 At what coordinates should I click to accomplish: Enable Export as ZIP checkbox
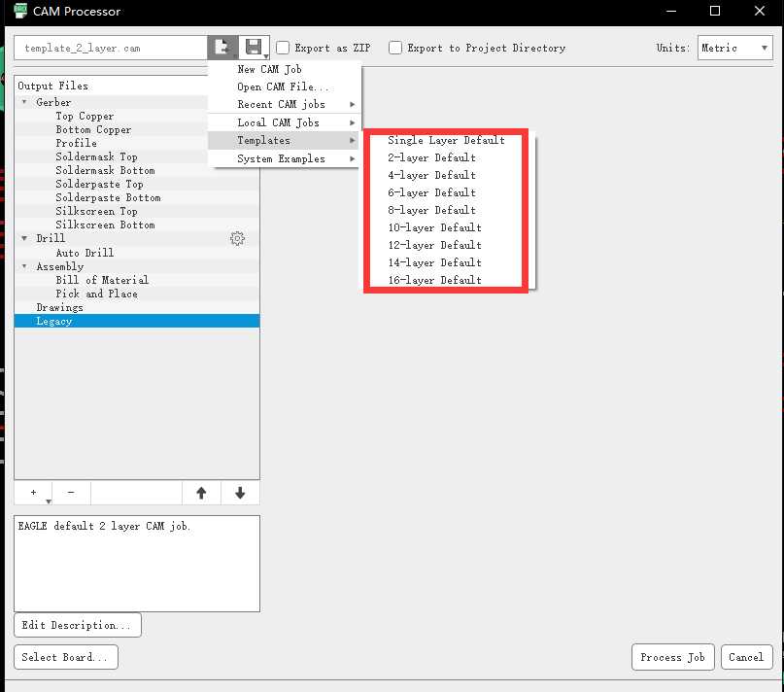[x=283, y=48]
